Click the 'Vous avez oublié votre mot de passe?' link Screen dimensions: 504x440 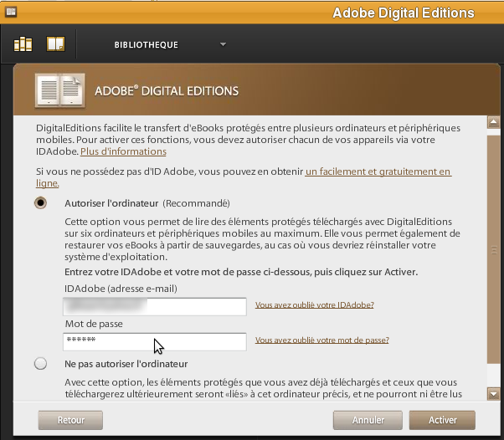(322, 340)
